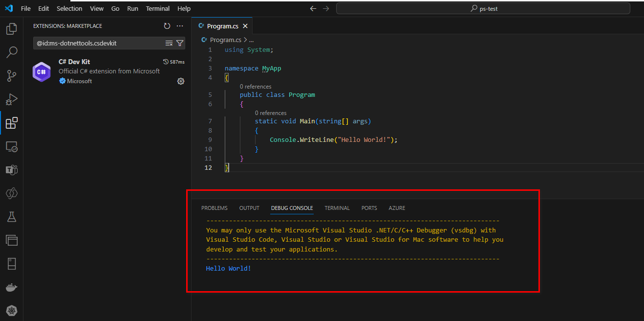Viewport: 644px width, 321px height.
Task: Open the Go menu
Action: [x=115, y=8]
